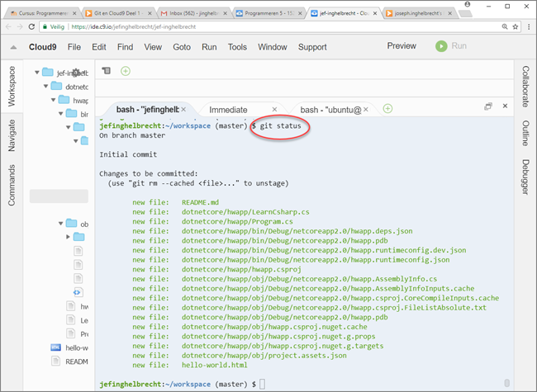Image resolution: width=537 pixels, height=392 pixels.
Task: Bookmark this page with star icon
Action: (515, 26)
